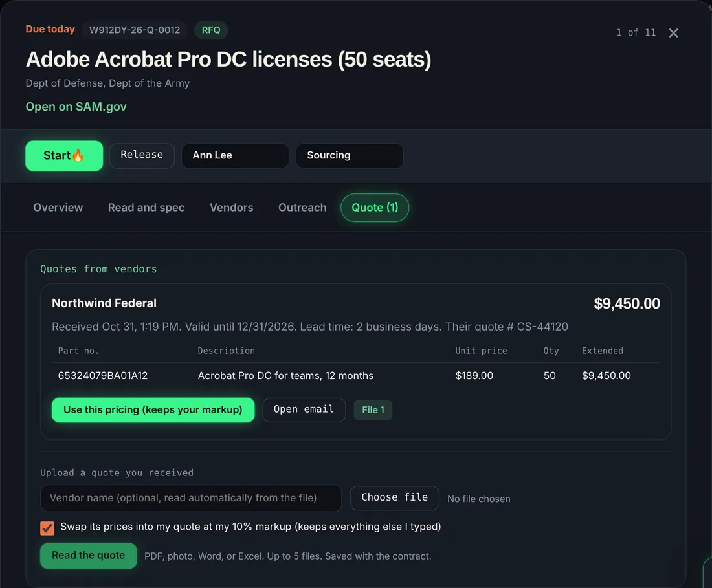Viewport: 712px width, 588px height.
Task: Click the Description column header
Action: click(x=226, y=351)
